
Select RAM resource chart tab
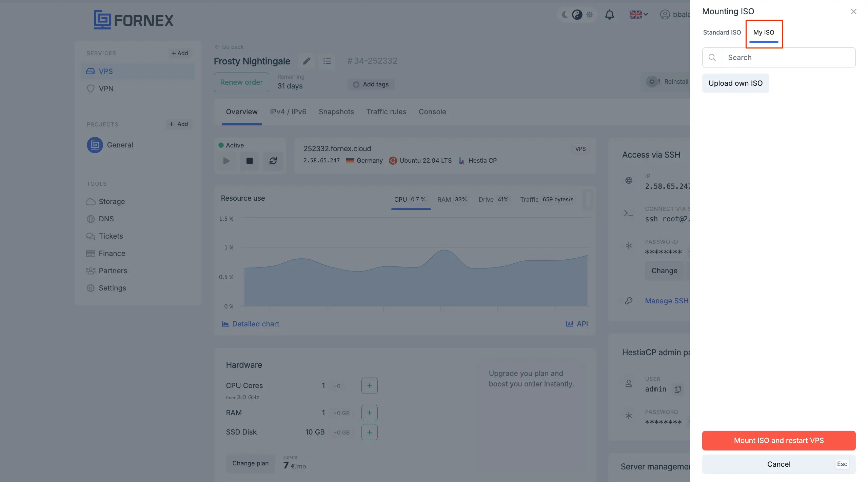pos(453,200)
